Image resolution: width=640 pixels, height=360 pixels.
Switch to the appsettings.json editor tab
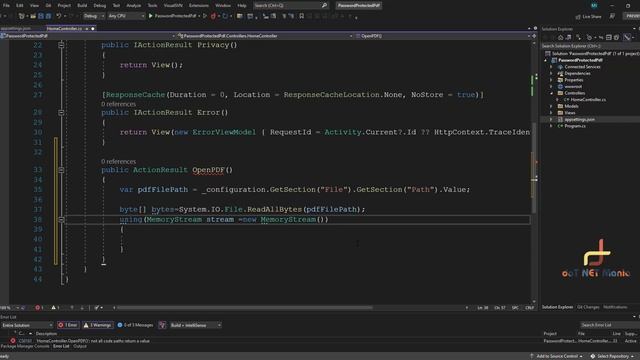point(16,29)
